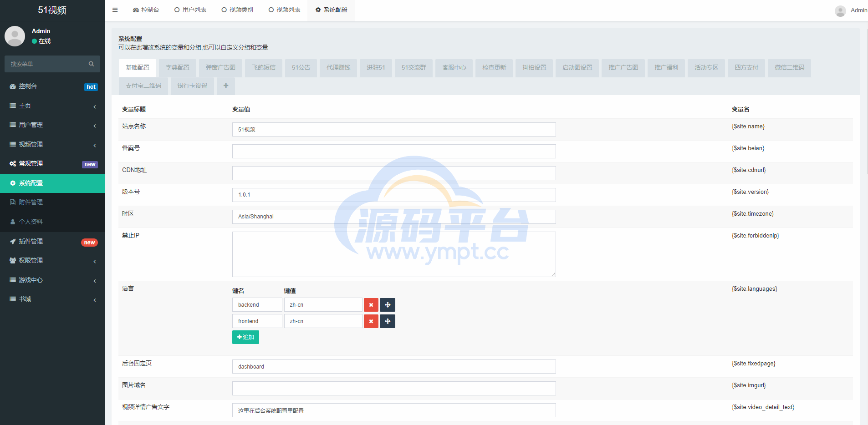Open 51公告 config tab
The image size is (868, 425).
click(301, 68)
